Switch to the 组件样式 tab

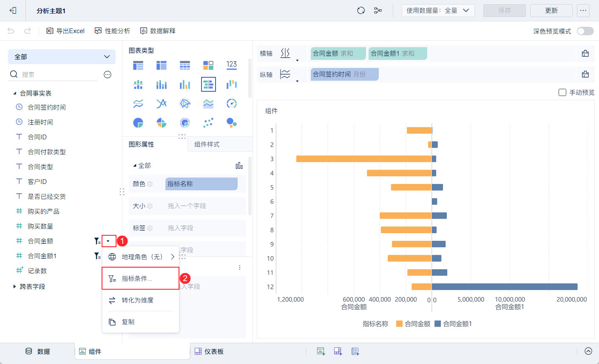(207, 144)
